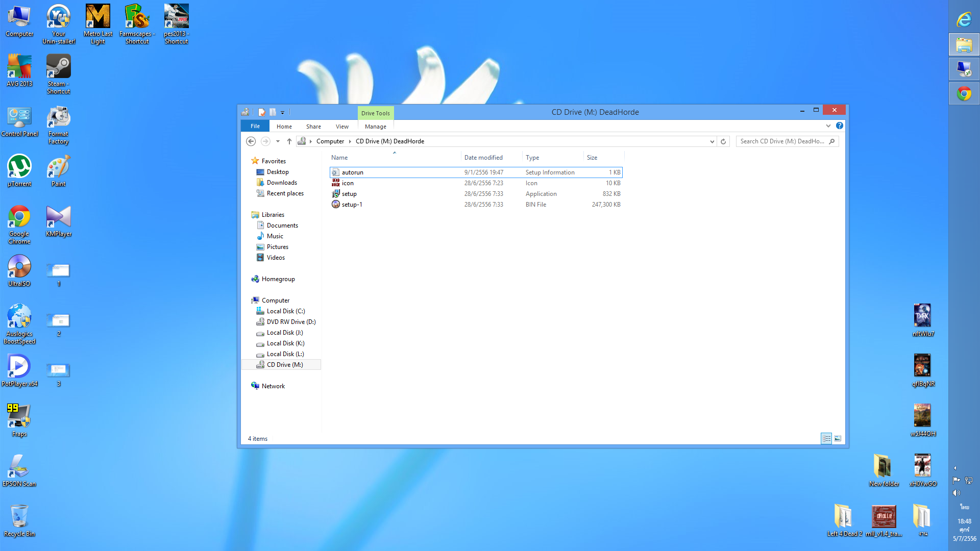Open the explorer Help question mark icon
This screenshot has width=980, height=551.
(x=840, y=126)
